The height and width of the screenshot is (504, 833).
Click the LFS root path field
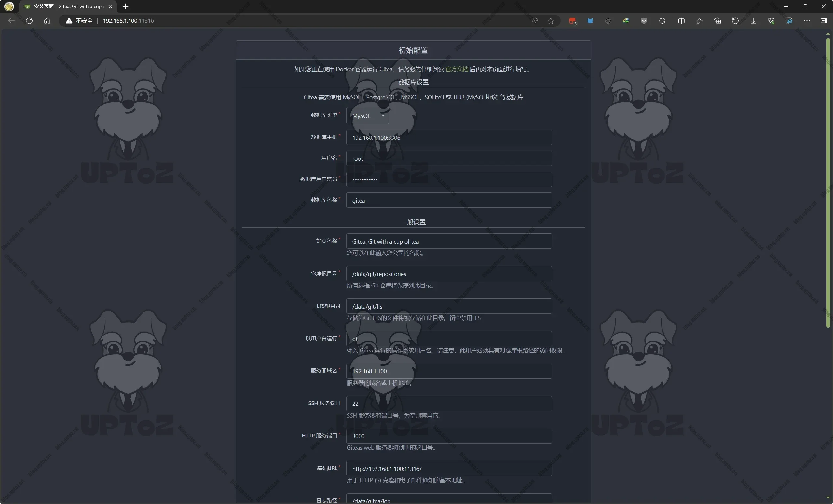click(x=449, y=306)
